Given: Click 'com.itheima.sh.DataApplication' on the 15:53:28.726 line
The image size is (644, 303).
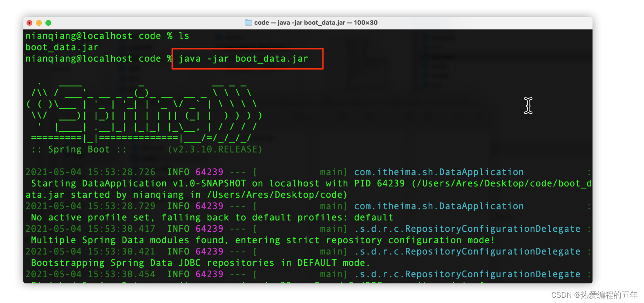Looking at the screenshot, I should [439, 172].
